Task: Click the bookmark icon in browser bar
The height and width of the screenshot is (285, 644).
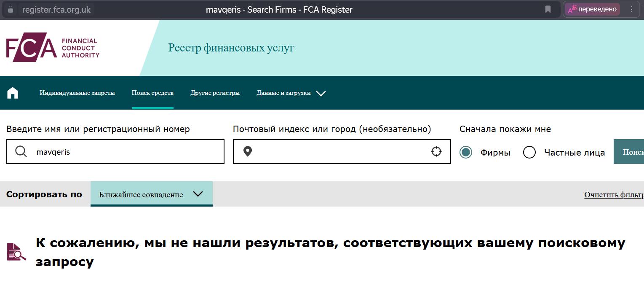Action: click(548, 9)
